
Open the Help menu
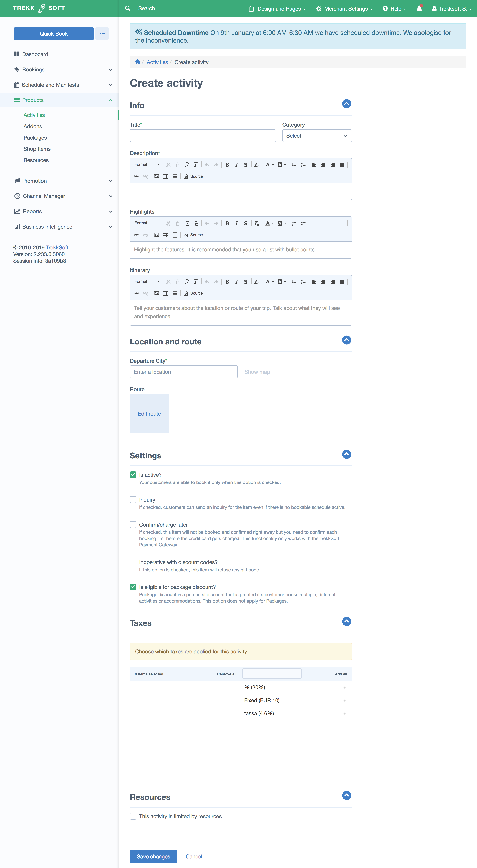(x=394, y=9)
